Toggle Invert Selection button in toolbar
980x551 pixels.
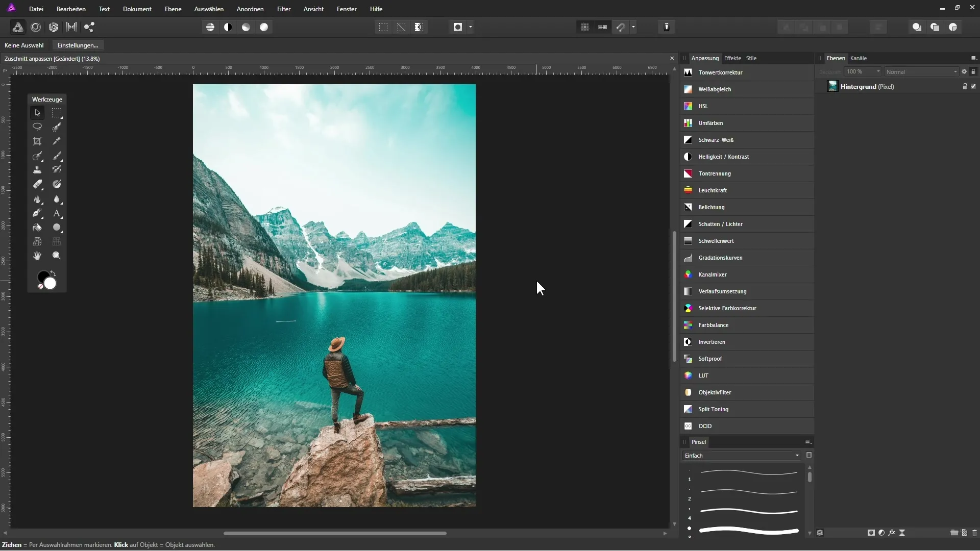pyautogui.click(x=419, y=27)
